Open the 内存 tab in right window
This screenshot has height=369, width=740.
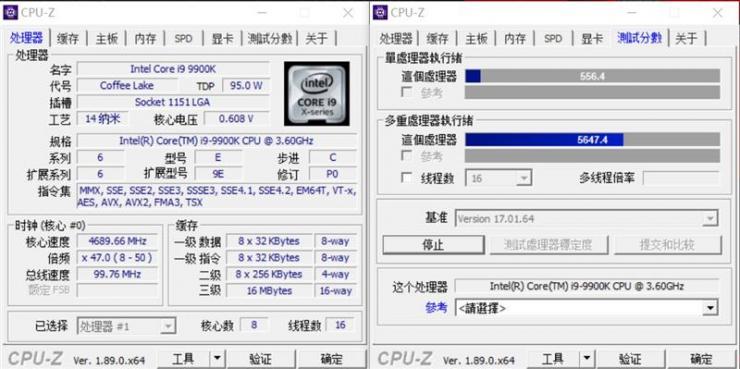(x=515, y=39)
